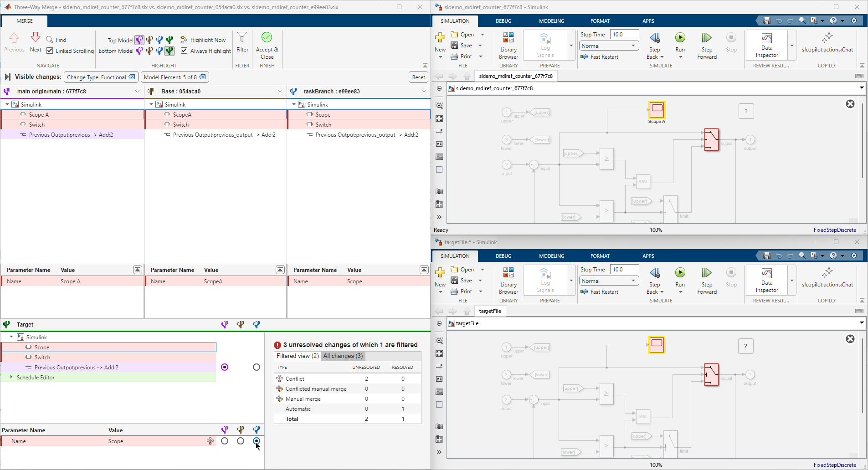Open APPS tab in targetFile Simulink window
The image size is (868, 470).
pos(648,256)
